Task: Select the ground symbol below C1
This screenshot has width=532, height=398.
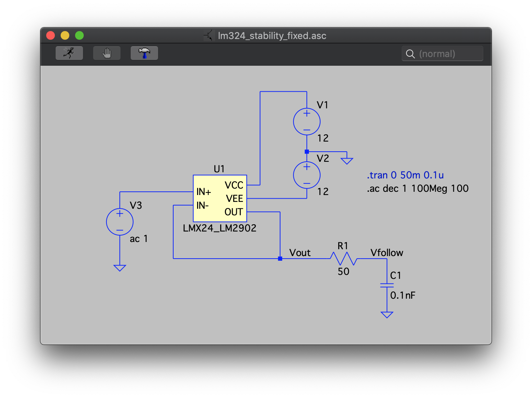Action: click(387, 315)
